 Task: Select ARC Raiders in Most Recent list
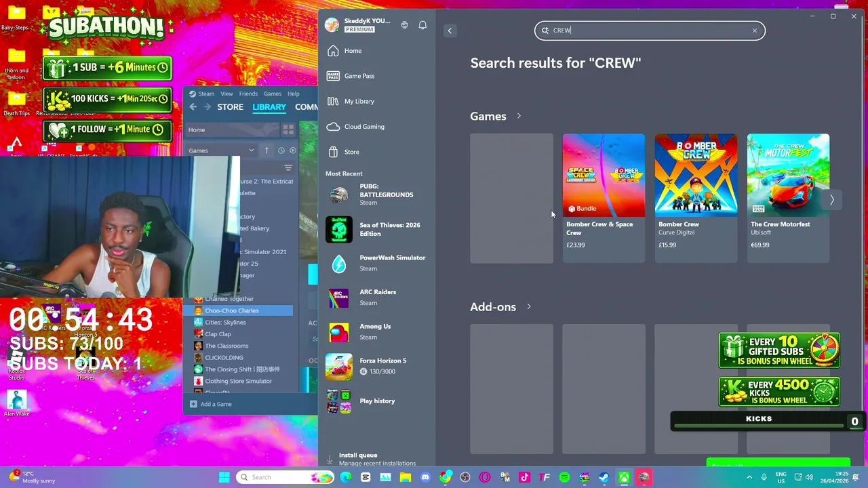[x=377, y=298]
